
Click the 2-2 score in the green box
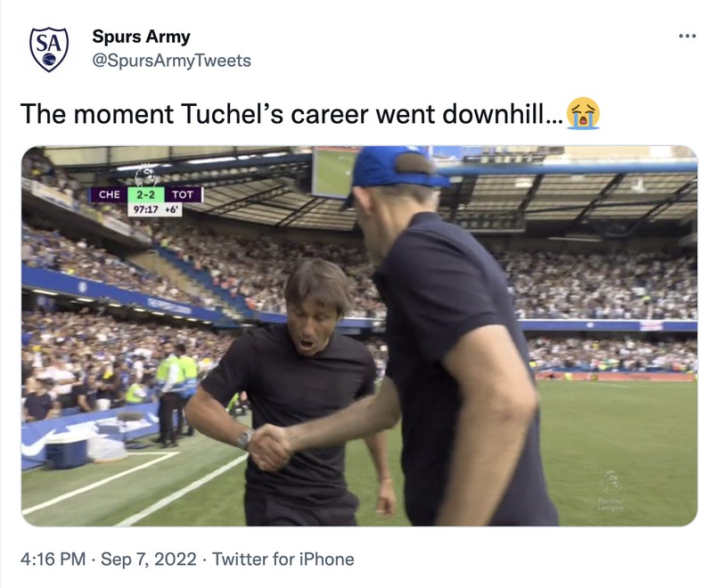pos(144,192)
